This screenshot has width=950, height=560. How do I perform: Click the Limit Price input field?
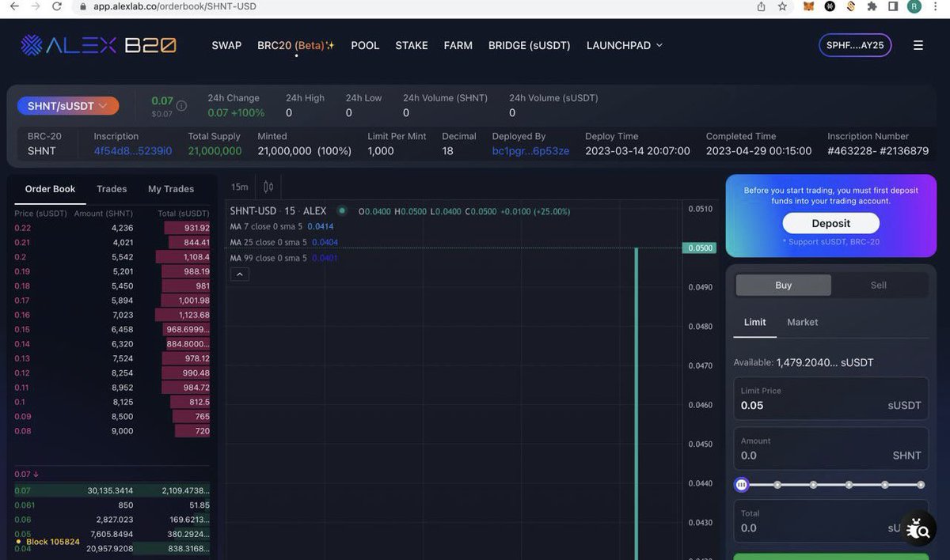pos(830,399)
